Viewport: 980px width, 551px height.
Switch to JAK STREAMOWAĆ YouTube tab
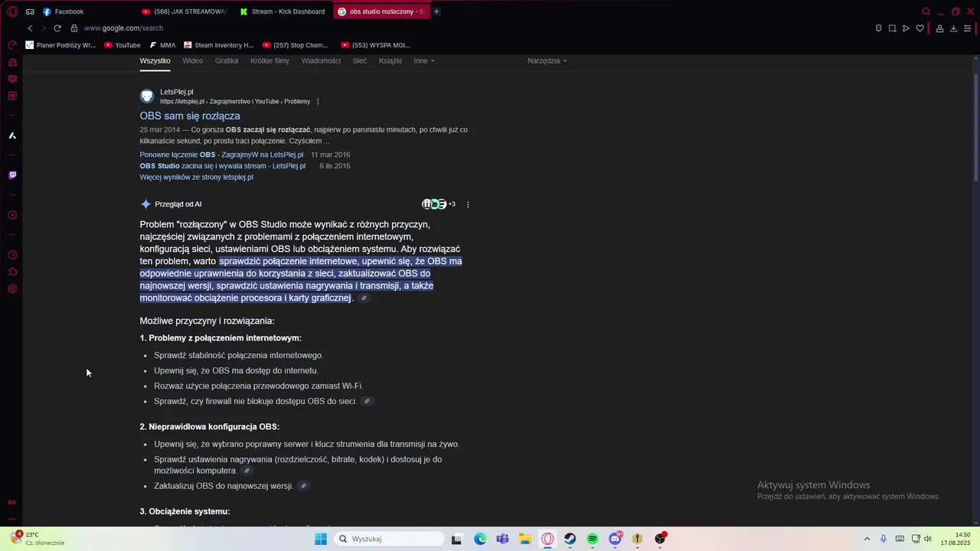coord(185,11)
